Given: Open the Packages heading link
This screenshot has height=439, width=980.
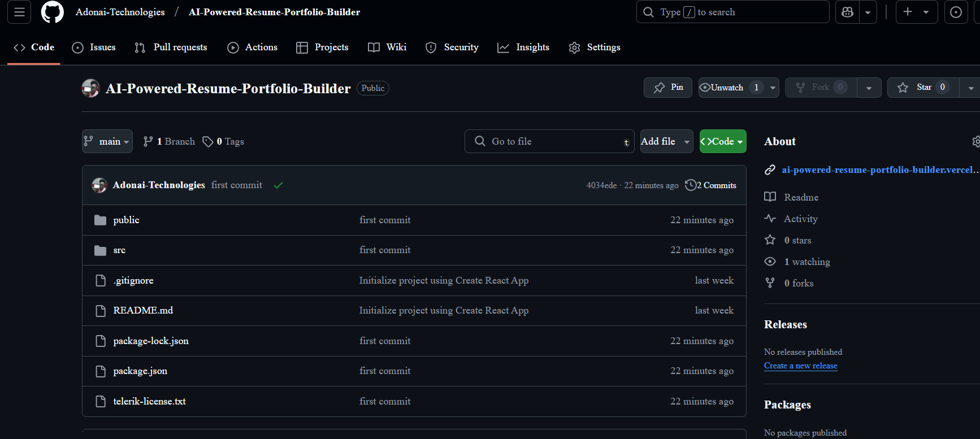Looking at the screenshot, I should [x=787, y=405].
